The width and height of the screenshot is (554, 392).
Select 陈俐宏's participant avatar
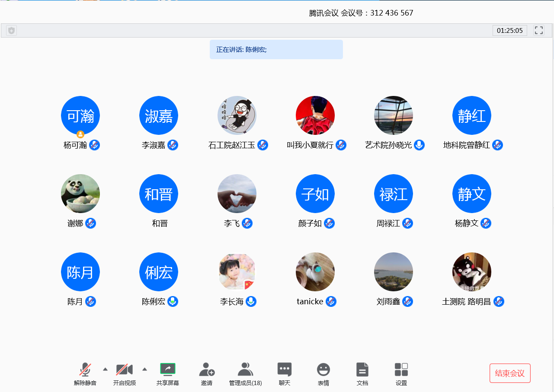pos(159,272)
